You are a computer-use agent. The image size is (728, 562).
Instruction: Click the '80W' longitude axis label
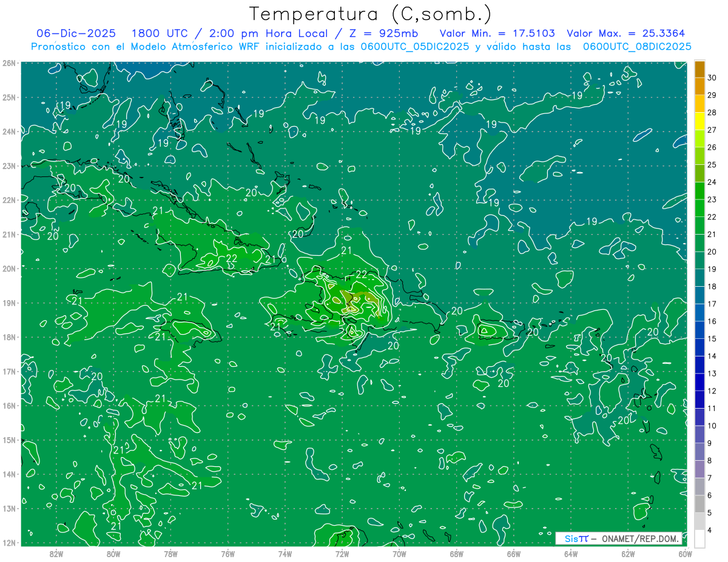[113, 554]
